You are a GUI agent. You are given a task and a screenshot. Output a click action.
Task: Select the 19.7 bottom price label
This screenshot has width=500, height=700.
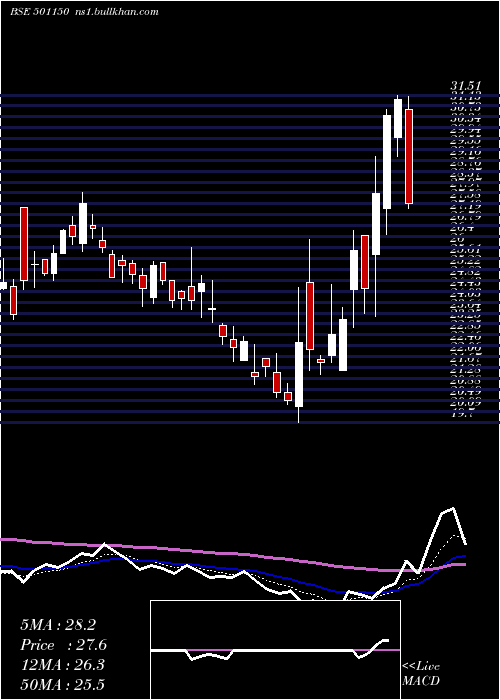coord(462,414)
